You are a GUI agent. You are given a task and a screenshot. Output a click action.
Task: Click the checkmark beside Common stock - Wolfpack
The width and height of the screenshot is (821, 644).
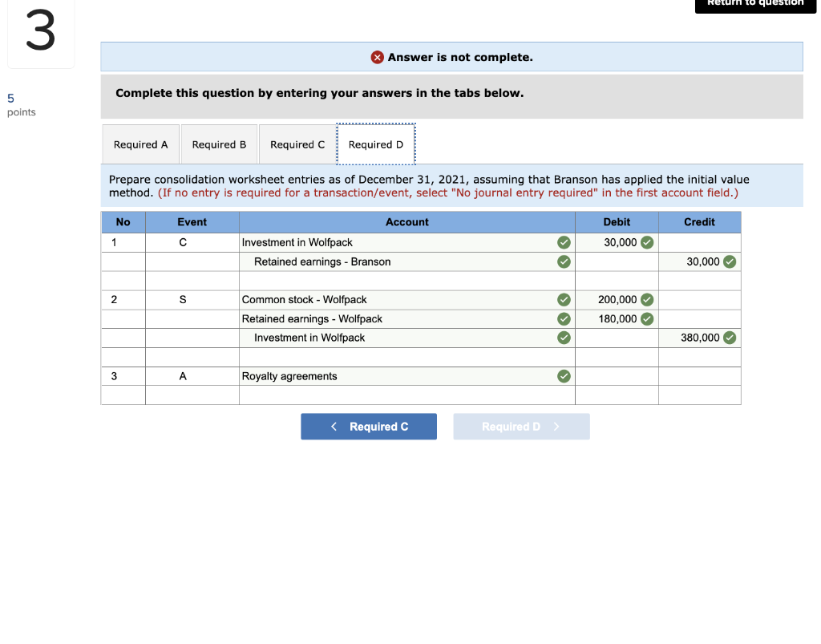pyautogui.click(x=564, y=299)
